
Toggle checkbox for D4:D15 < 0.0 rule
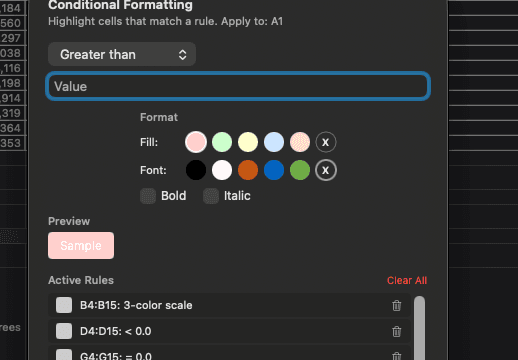pos(64,331)
